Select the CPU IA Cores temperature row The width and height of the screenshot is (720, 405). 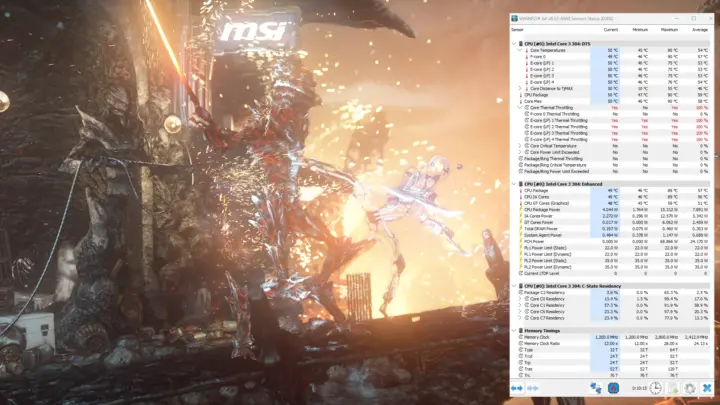tap(613, 197)
